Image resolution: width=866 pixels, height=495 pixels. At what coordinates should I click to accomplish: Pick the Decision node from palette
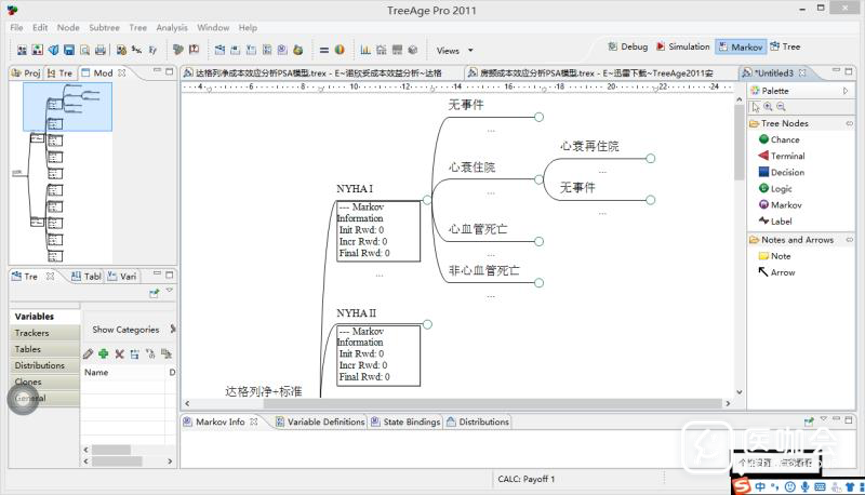pos(786,172)
